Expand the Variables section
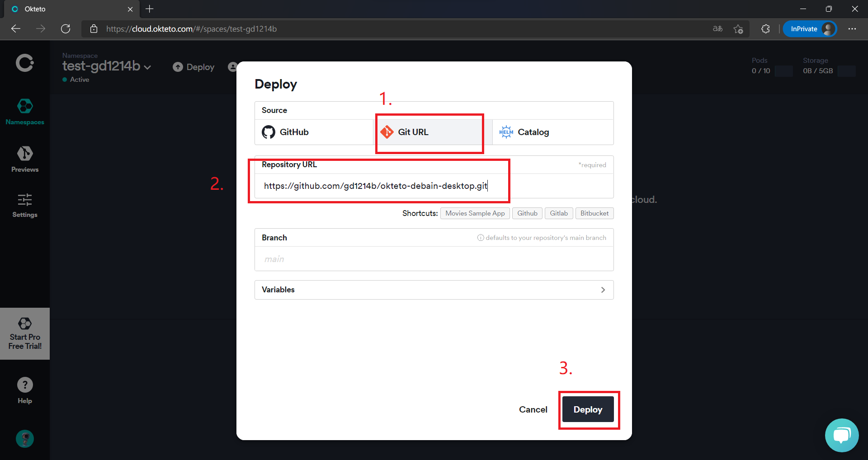868x460 pixels. coord(434,290)
